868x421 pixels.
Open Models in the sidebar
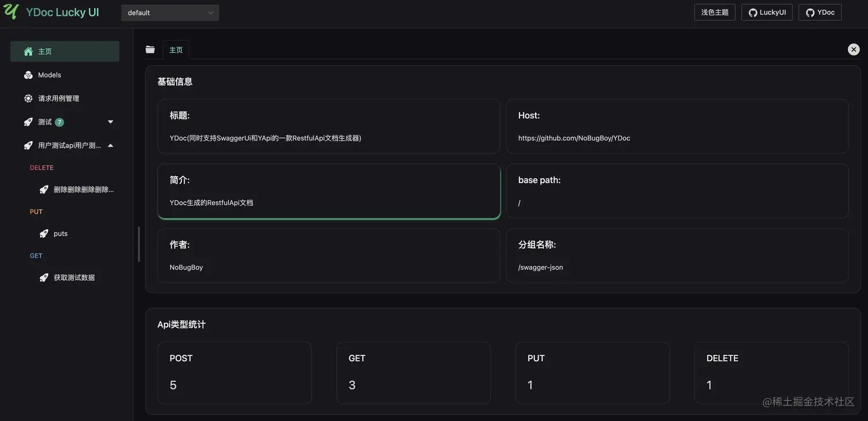(x=65, y=75)
